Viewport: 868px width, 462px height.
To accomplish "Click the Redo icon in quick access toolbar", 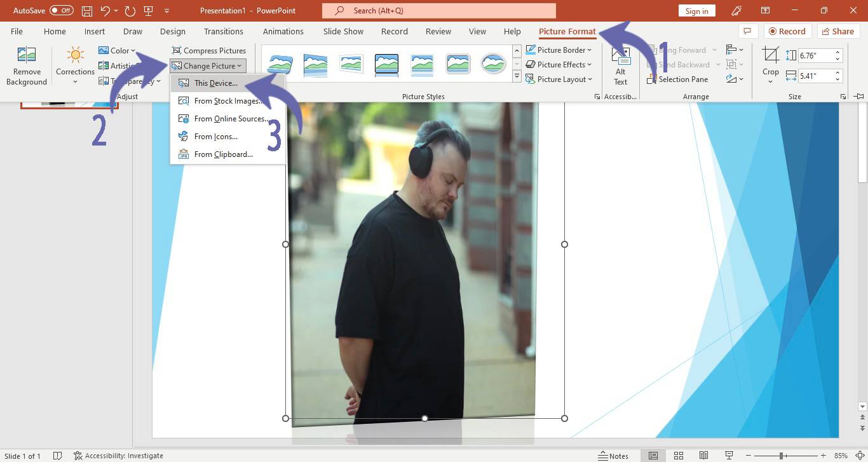I will [130, 11].
